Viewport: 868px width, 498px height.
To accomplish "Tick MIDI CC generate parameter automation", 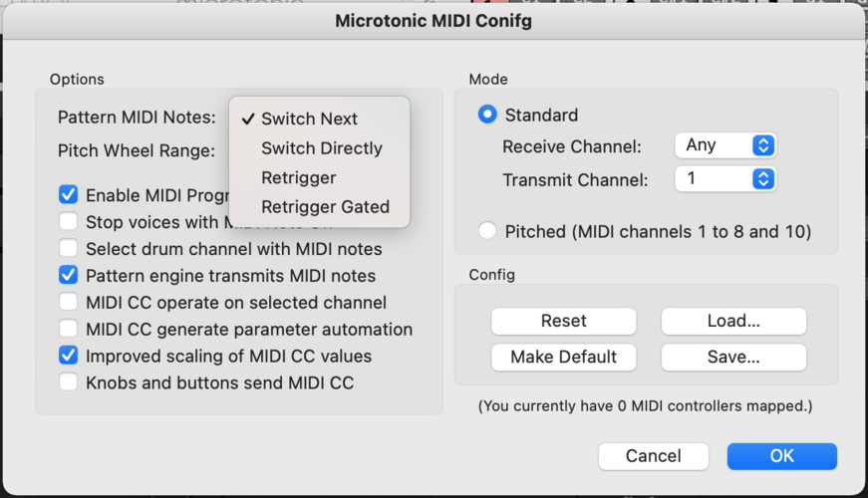I will (69, 329).
